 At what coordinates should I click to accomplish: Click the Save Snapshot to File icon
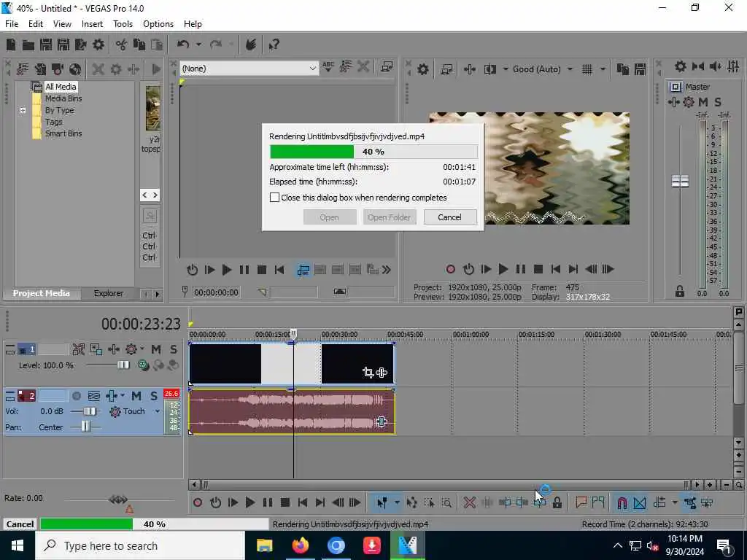point(640,69)
